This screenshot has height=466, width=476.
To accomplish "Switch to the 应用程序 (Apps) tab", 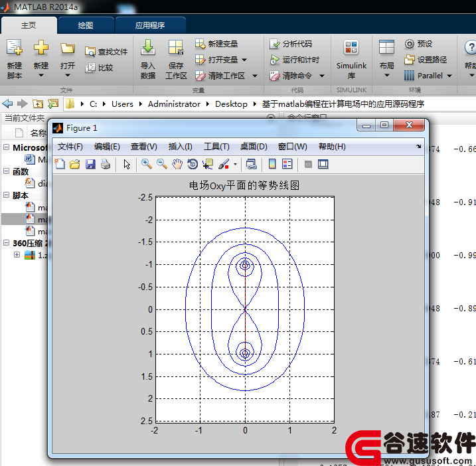I will click(150, 25).
